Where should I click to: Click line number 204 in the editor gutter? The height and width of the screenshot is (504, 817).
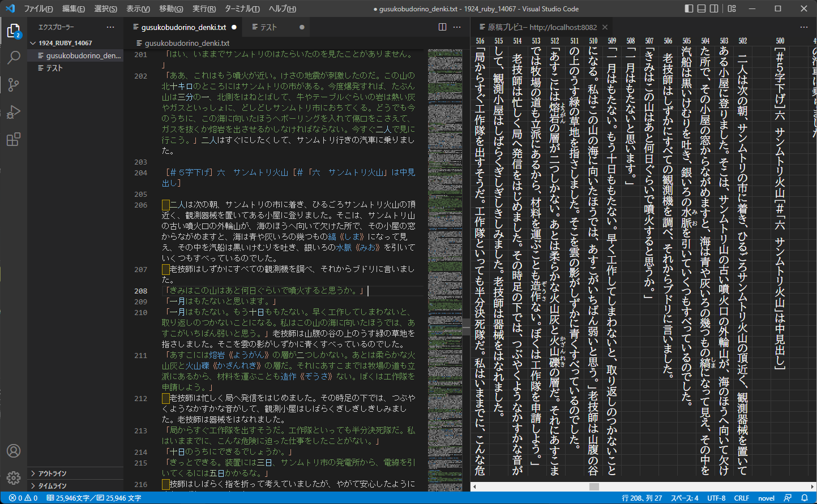(x=140, y=173)
